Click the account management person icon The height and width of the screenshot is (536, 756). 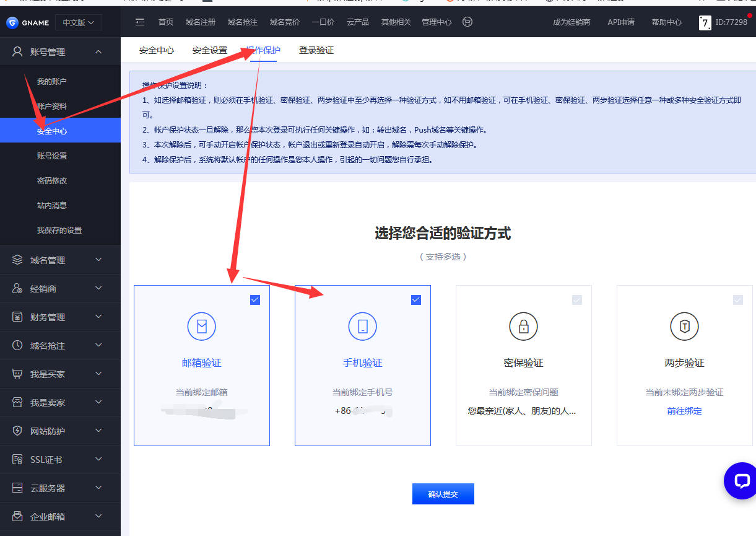click(x=17, y=52)
